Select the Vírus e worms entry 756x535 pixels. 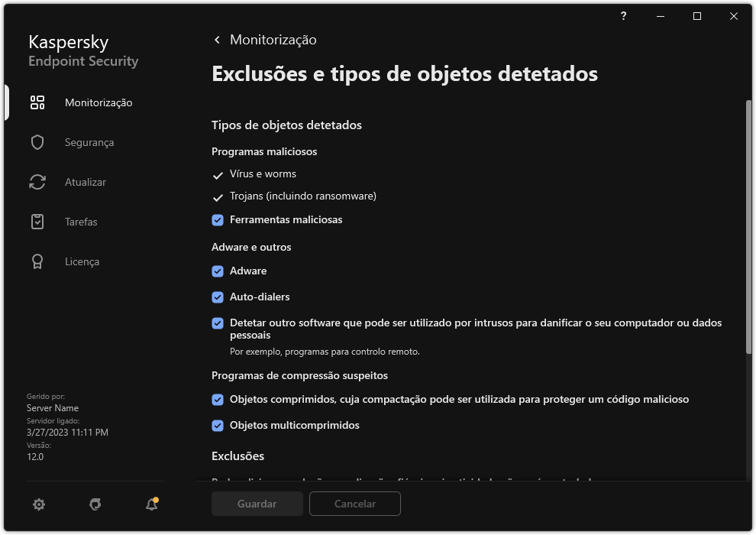(263, 173)
